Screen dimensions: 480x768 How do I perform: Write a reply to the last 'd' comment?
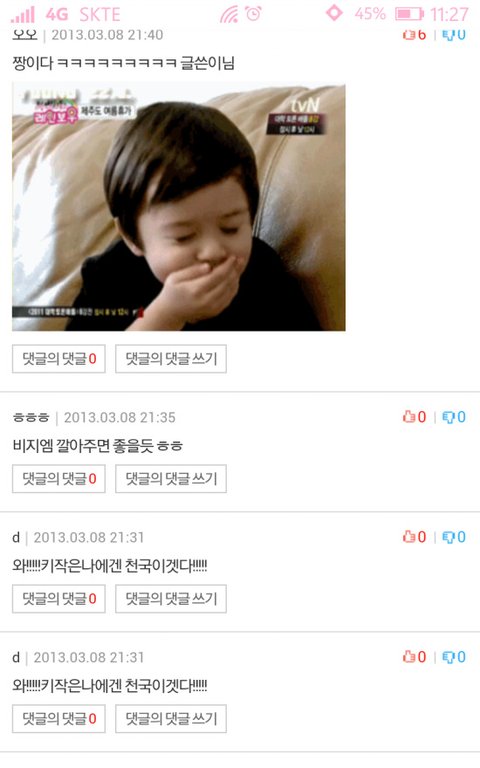tap(171, 719)
